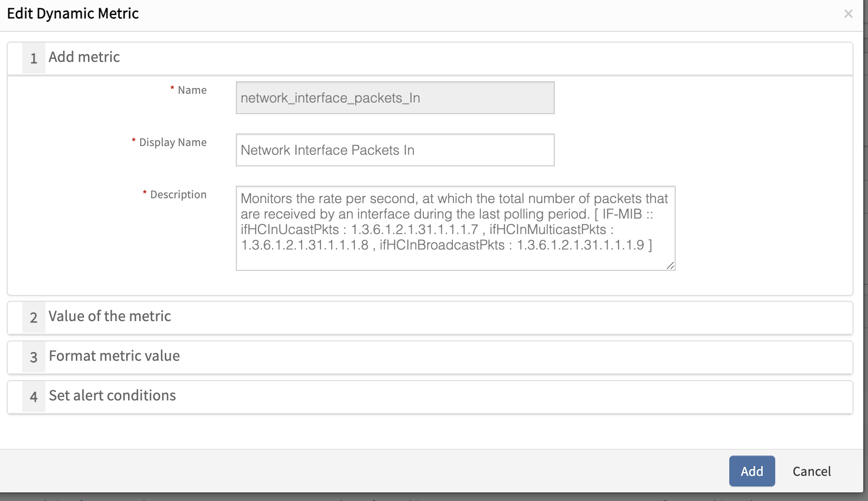Click the step 3 number badge
This screenshot has height=501, width=868.
34,357
